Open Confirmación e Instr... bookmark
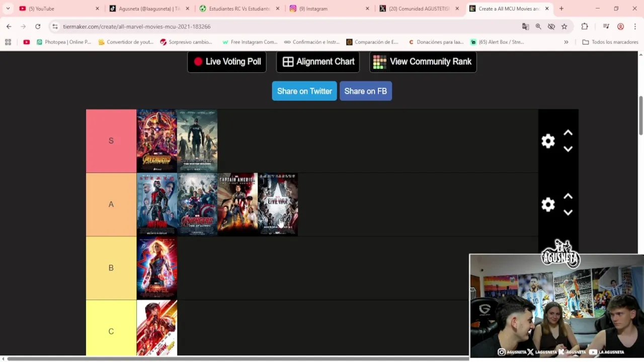Image resolution: width=644 pixels, height=362 pixels. pyautogui.click(x=312, y=42)
